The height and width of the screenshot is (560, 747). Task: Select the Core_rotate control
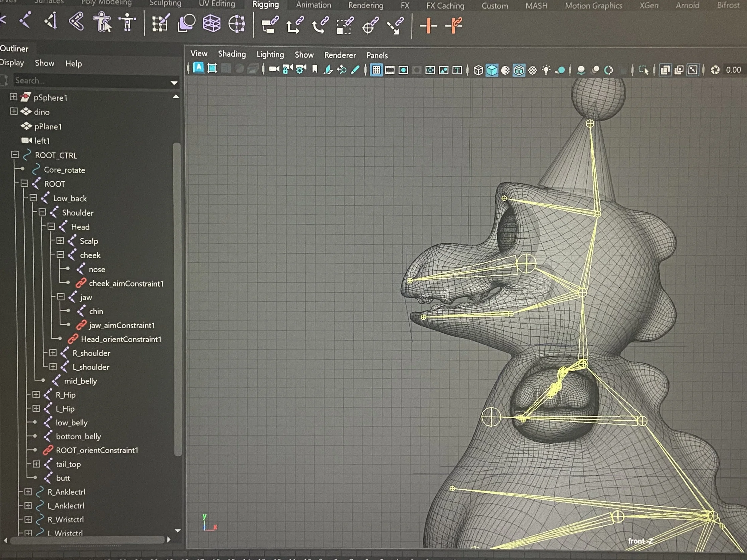point(64,170)
